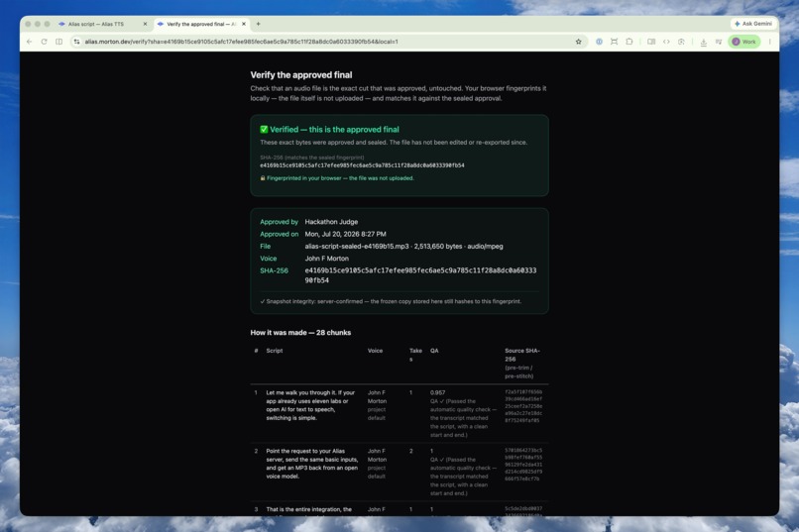Viewport: 799px width, 532px height.
Task: Click the green Verified status heading
Action: pyautogui.click(x=334, y=130)
